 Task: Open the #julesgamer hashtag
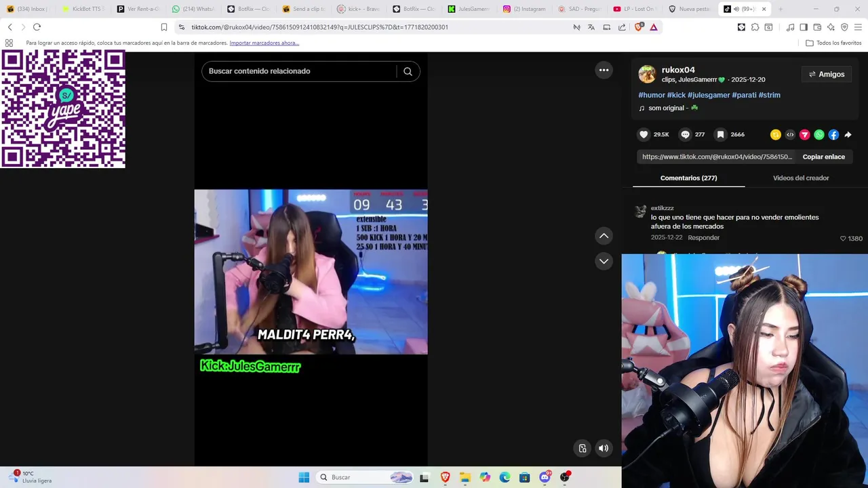pos(709,95)
